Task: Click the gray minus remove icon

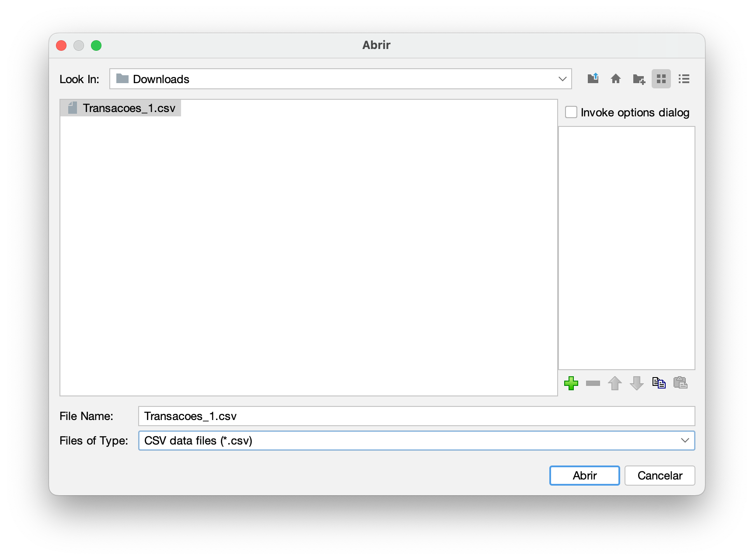Action: 593,383
